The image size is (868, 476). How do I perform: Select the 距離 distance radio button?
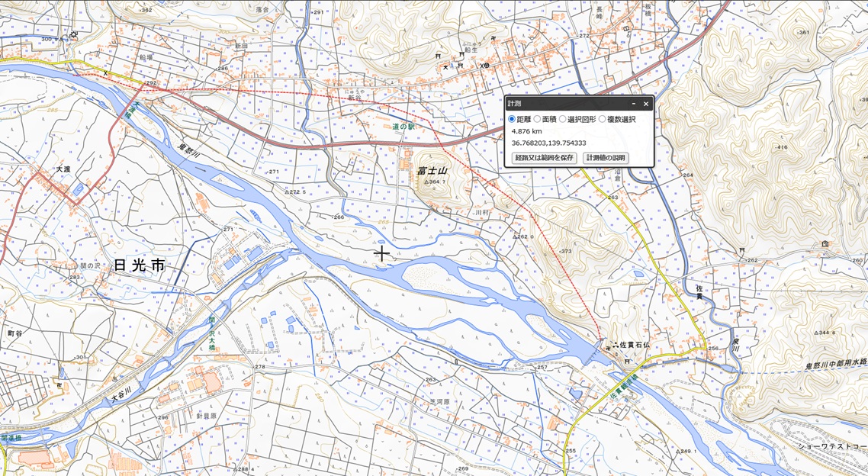[513, 119]
